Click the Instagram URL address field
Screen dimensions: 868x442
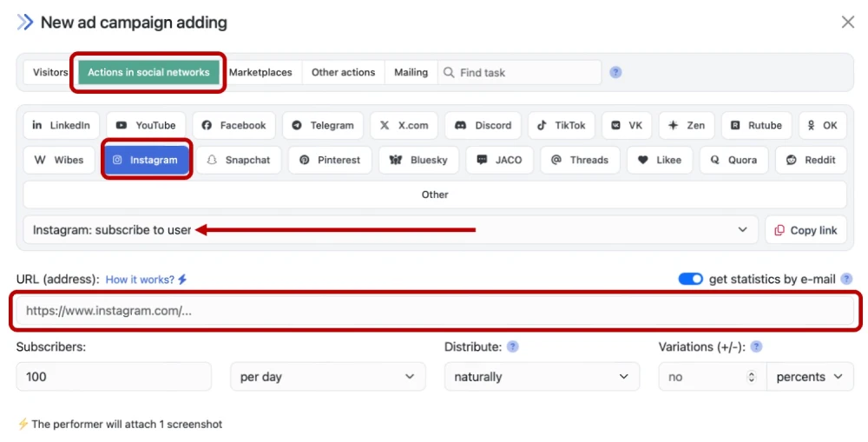434,311
